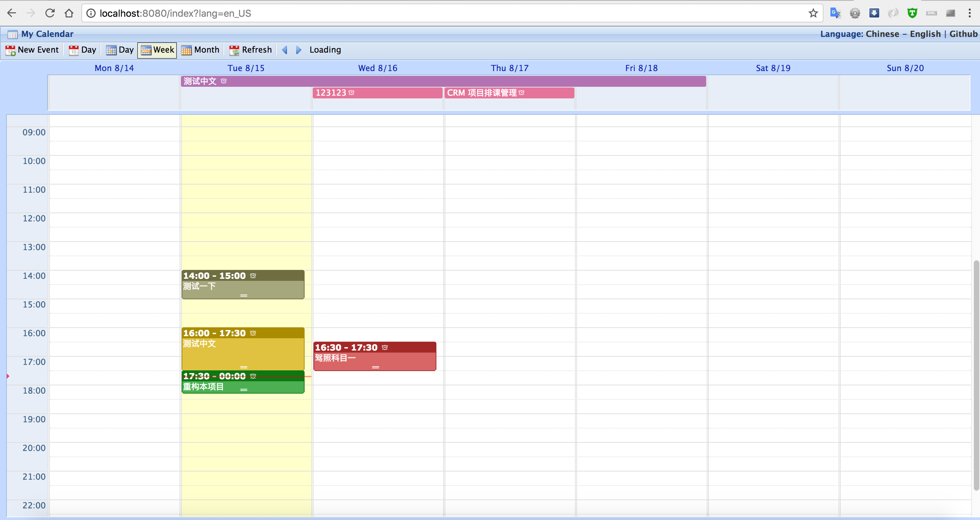Click the red Day view icon
Screen dimensions: 980x520
point(74,49)
